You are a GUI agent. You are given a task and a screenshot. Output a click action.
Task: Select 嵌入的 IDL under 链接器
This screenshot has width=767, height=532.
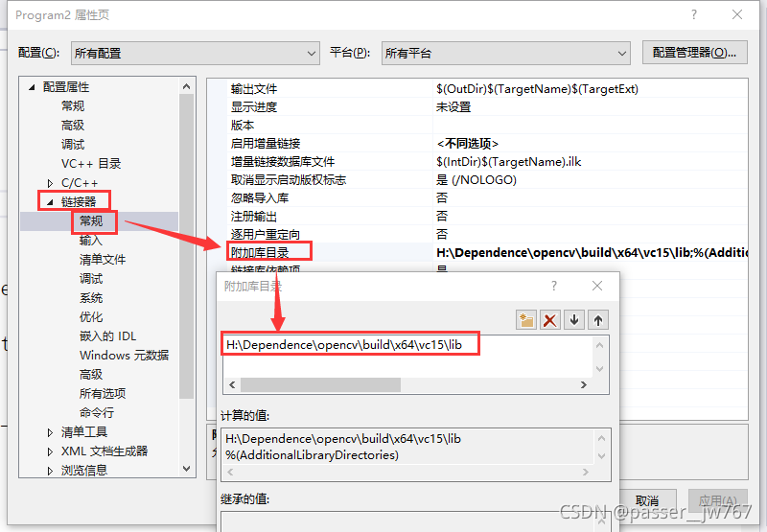[x=107, y=335]
